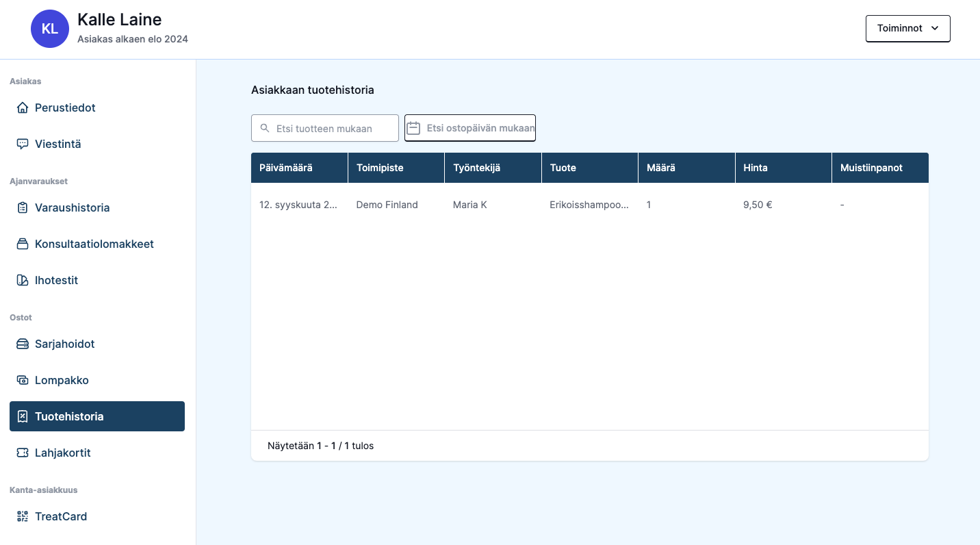Click the Työntekijä column header
This screenshot has width=980, height=545.
493,168
